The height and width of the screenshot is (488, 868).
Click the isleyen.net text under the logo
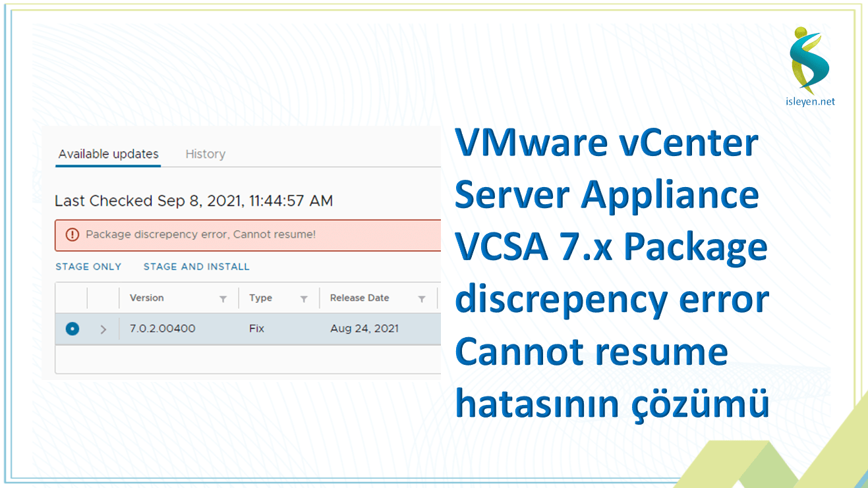[809, 101]
